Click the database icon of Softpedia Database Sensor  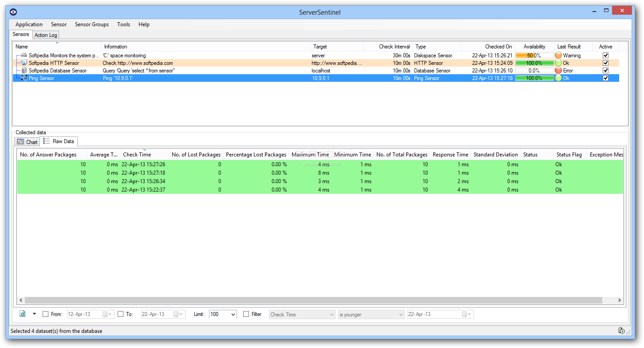coord(24,71)
